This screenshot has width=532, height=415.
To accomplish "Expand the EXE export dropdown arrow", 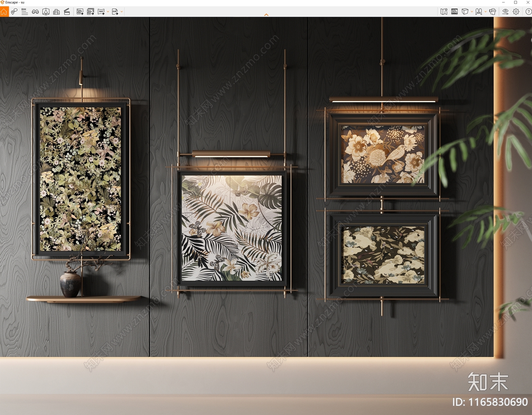I will click(x=122, y=12).
